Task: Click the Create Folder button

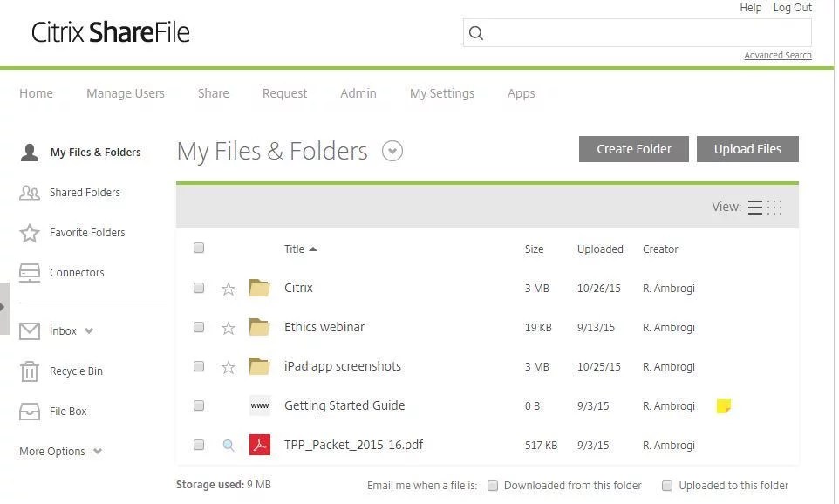Action: point(633,148)
